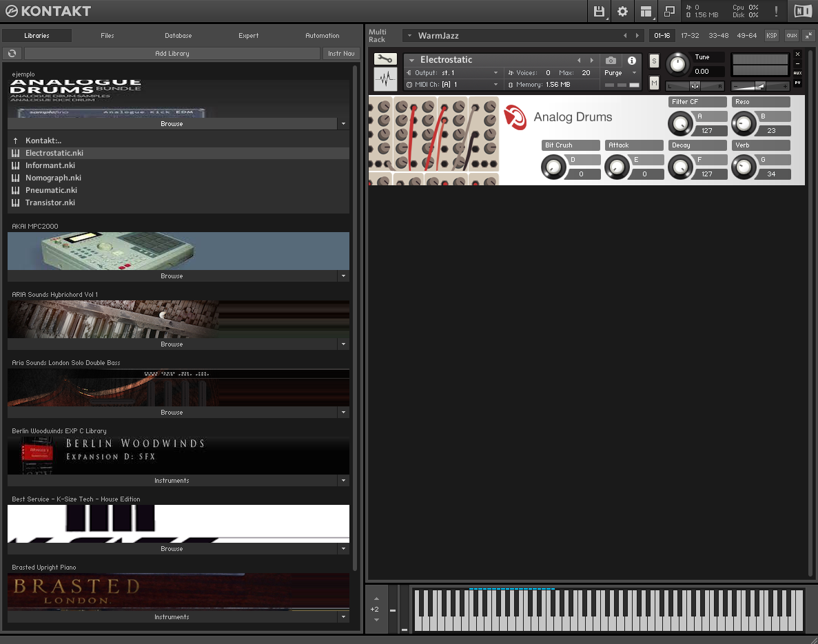Viewport: 818px width, 644px height.
Task: Browse the AKAI MPC2000 library
Action: (x=172, y=276)
